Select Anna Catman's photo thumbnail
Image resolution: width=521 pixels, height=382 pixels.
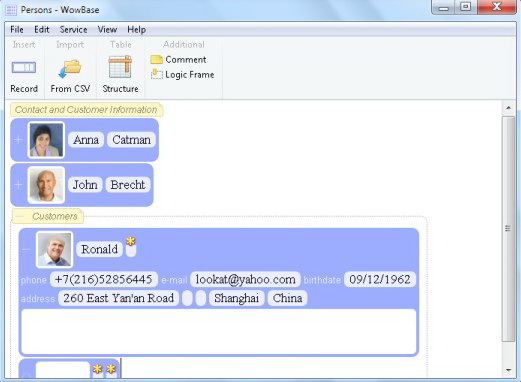[46, 140]
